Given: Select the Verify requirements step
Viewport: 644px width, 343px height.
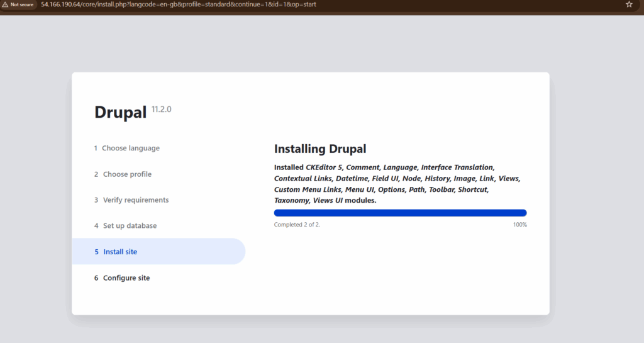Looking at the screenshot, I should pyautogui.click(x=131, y=200).
